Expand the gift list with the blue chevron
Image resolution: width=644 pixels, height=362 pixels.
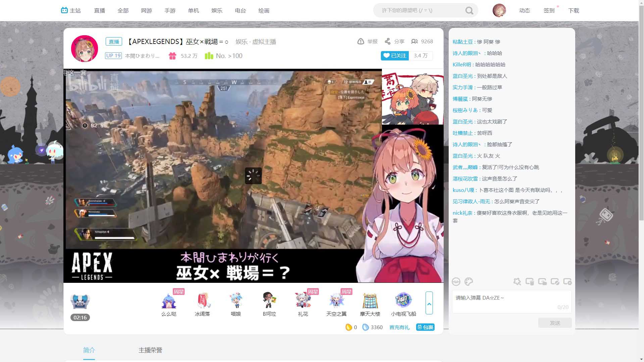(x=429, y=304)
